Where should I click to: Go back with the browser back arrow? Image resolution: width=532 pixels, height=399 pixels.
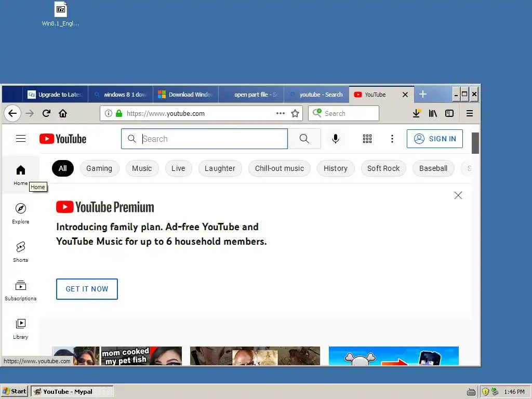12,113
